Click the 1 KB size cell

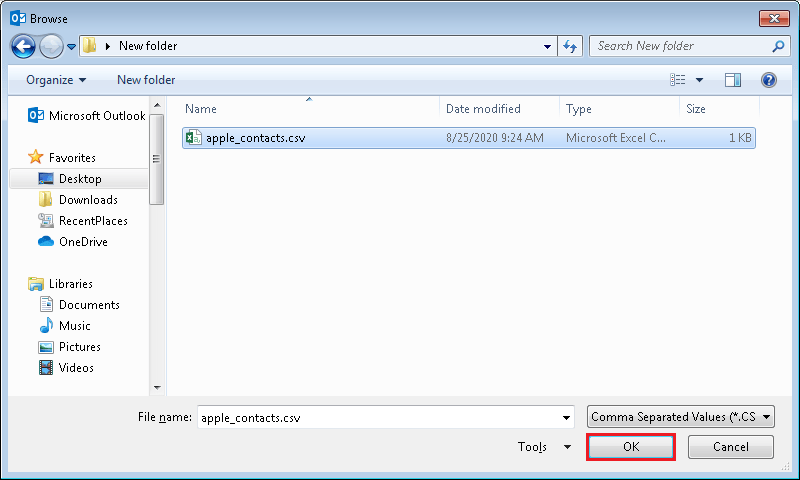[x=740, y=138]
